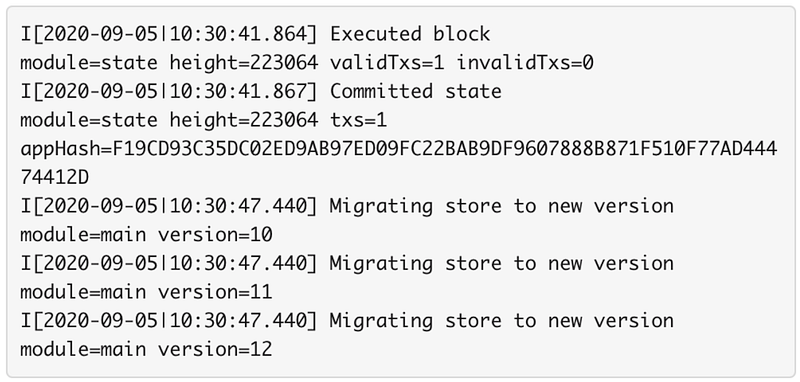Click the 10:30:41.867 timestamp
800x382 pixels.
point(239,91)
